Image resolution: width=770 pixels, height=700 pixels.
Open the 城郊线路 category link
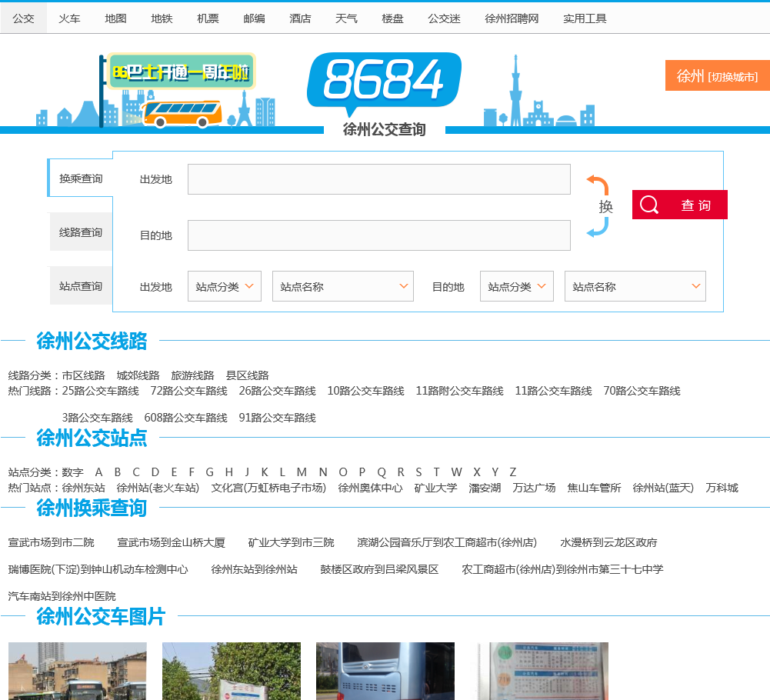coord(138,376)
